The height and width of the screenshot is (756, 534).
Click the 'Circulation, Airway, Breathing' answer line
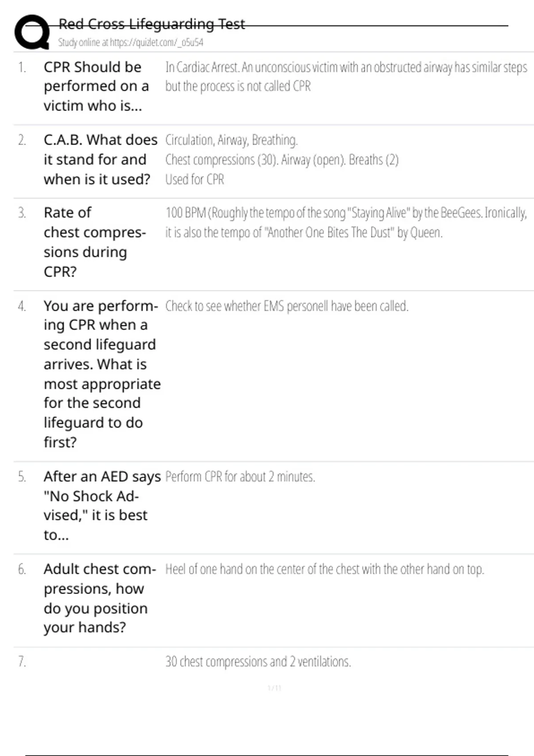pyautogui.click(x=231, y=140)
